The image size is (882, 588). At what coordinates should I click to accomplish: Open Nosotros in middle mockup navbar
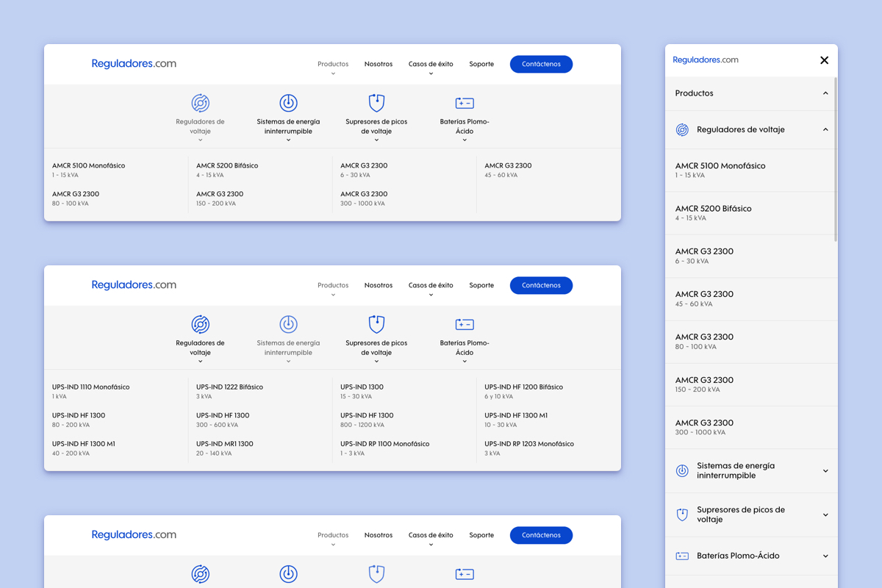(379, 285)
